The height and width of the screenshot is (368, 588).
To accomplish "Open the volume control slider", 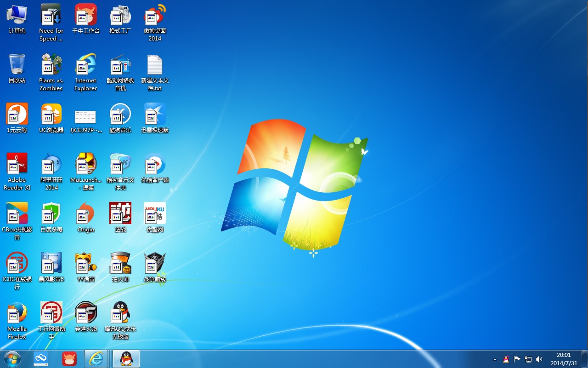I will click(539, 359).
